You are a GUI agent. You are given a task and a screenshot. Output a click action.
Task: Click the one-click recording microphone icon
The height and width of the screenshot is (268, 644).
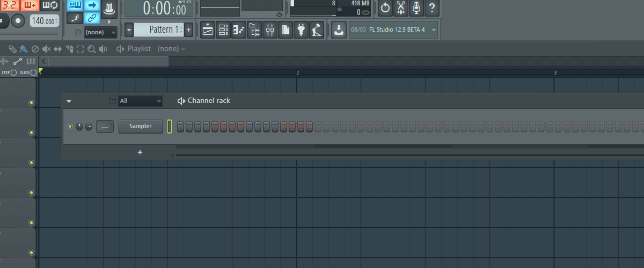[416, 8]
